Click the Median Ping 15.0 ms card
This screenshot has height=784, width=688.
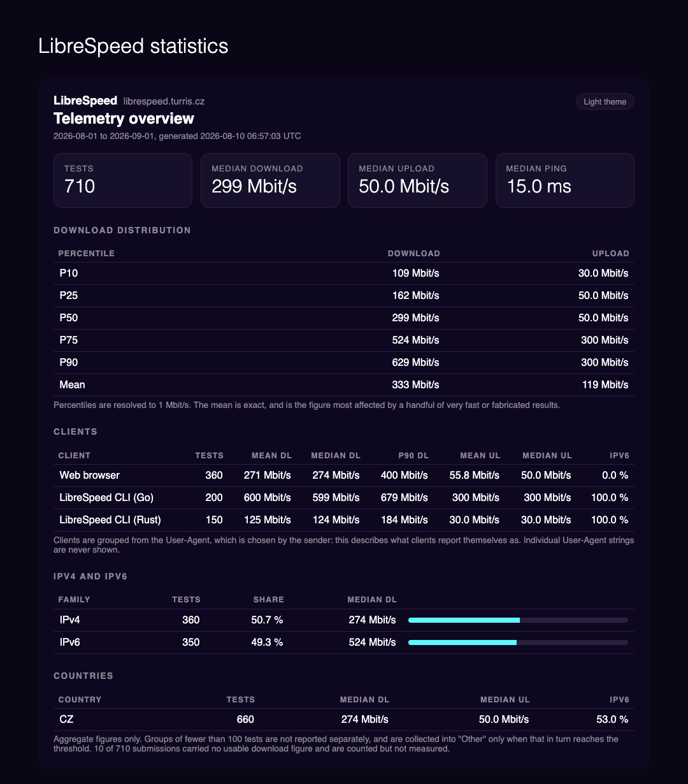pyautogui.click(x=565, y=180)
